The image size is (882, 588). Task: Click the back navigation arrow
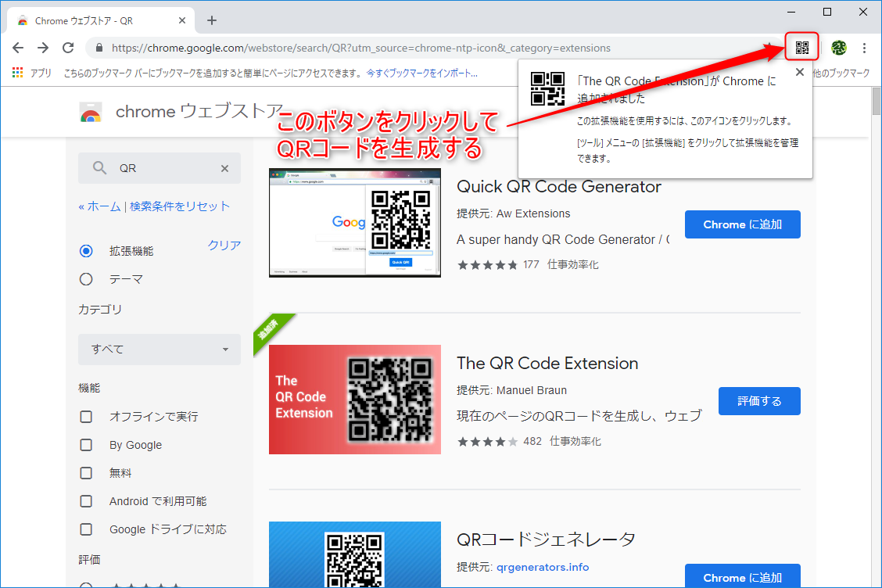(18, 48)
